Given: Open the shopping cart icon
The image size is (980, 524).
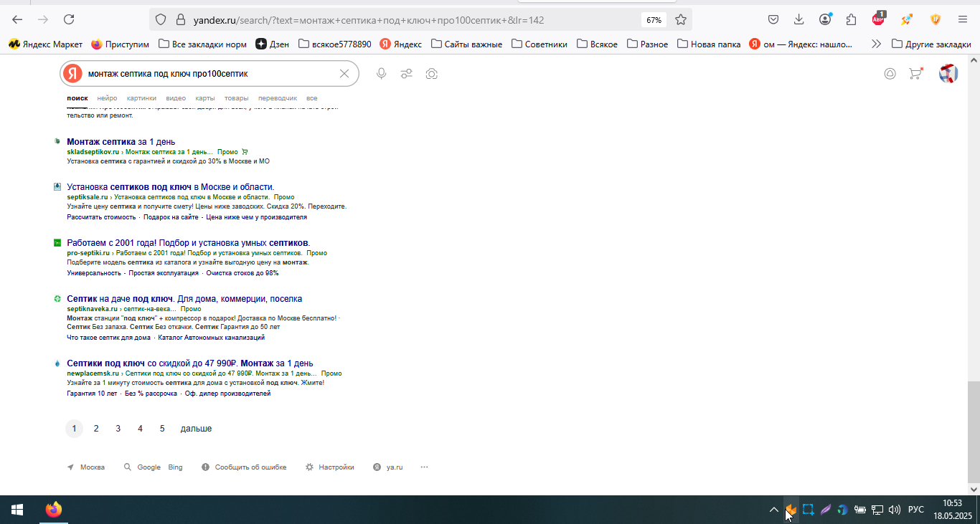Looking at the screenshot, I should coord(915,73).
